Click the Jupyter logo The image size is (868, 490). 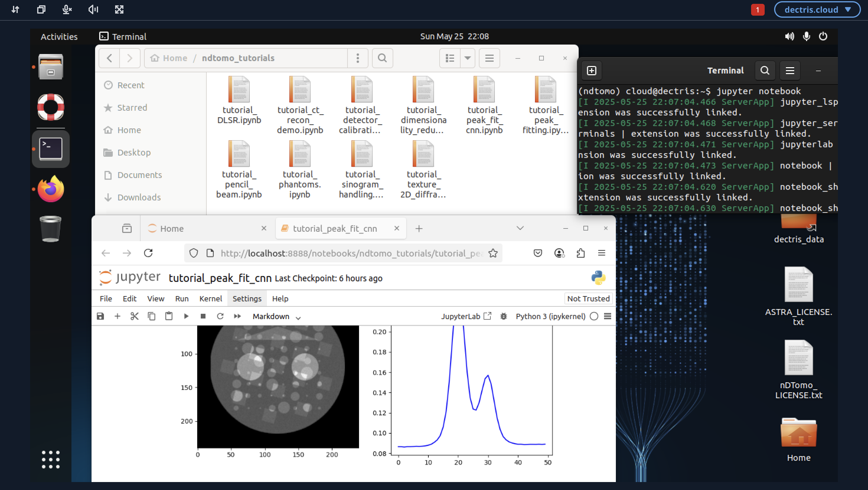130,277
